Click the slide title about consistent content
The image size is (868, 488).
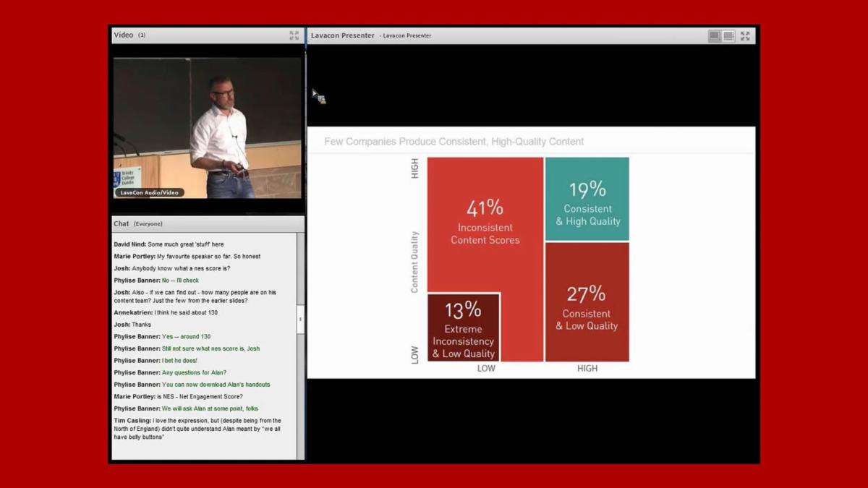click(x=454, y=142)
